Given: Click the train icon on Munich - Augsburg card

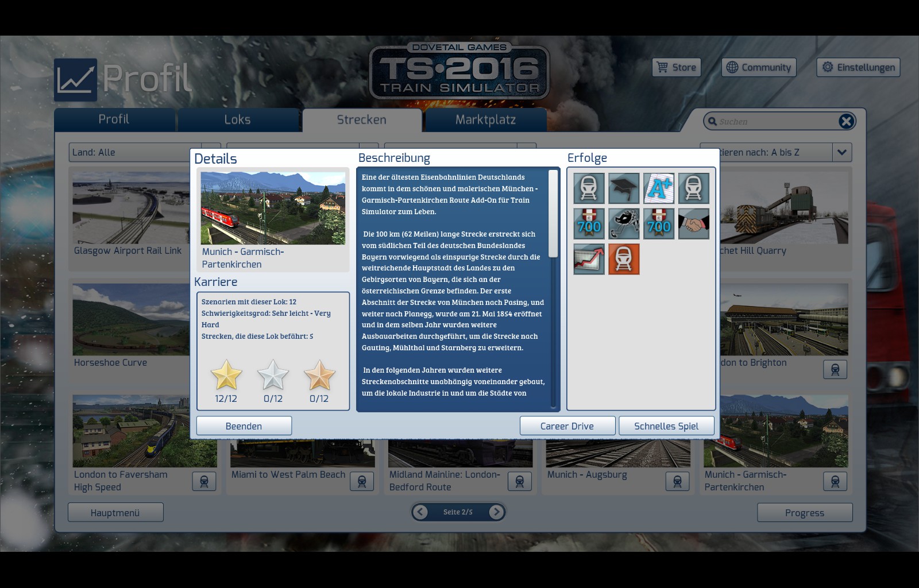Looking at the screenshot, I should click(x=677, y=481).
